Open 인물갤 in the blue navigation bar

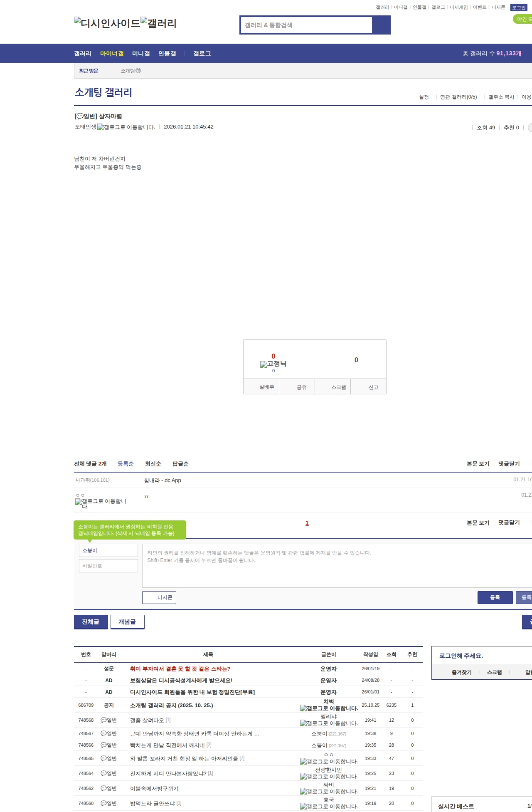click(167, 53)
